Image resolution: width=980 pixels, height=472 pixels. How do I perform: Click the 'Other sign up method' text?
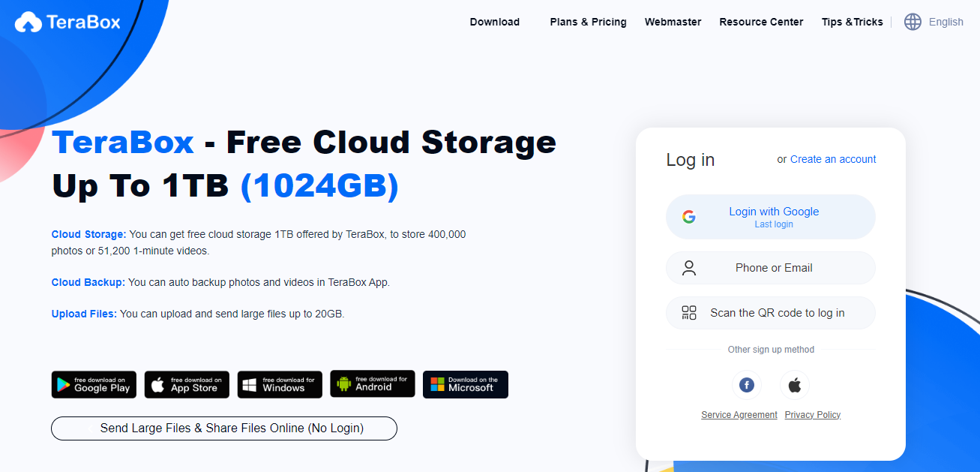[771, 350]
